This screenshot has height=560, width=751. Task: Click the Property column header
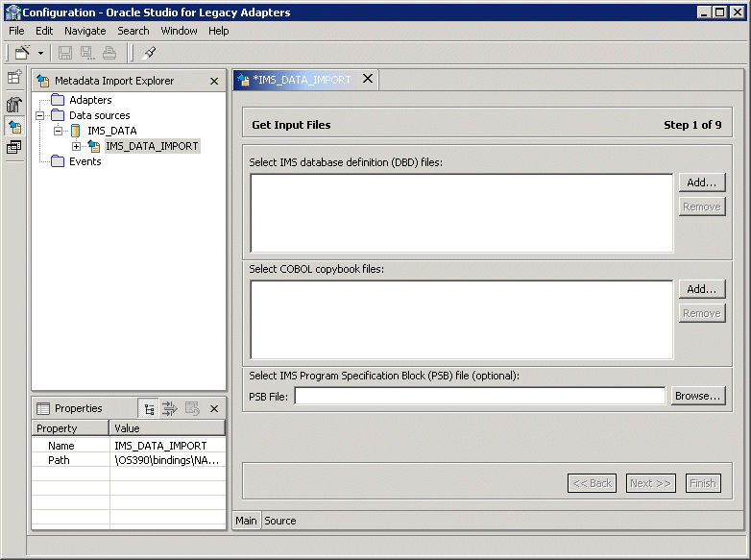(70, 428)
